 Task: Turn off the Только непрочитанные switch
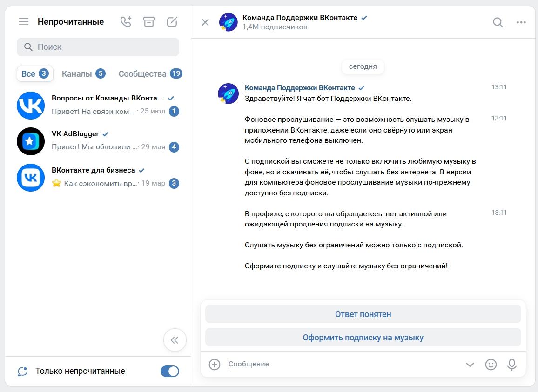click(170, 371)
